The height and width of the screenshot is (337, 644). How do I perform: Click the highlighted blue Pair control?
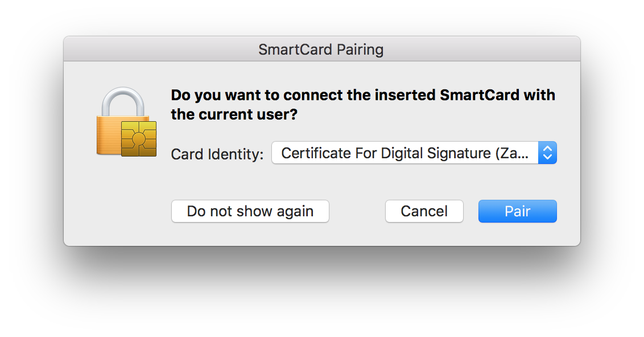click(517, 211)
